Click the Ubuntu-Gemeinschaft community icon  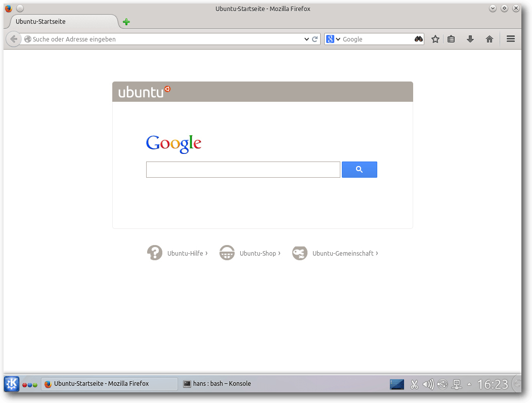(x=300, y=253)
